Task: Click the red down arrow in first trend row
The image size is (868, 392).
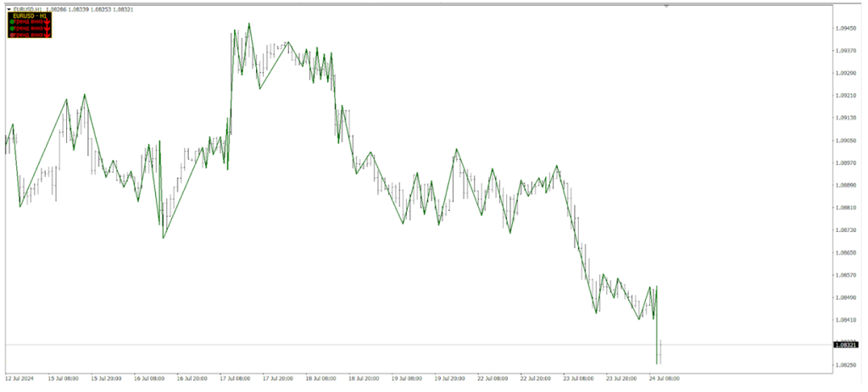Action: click(x=48, y=22)
